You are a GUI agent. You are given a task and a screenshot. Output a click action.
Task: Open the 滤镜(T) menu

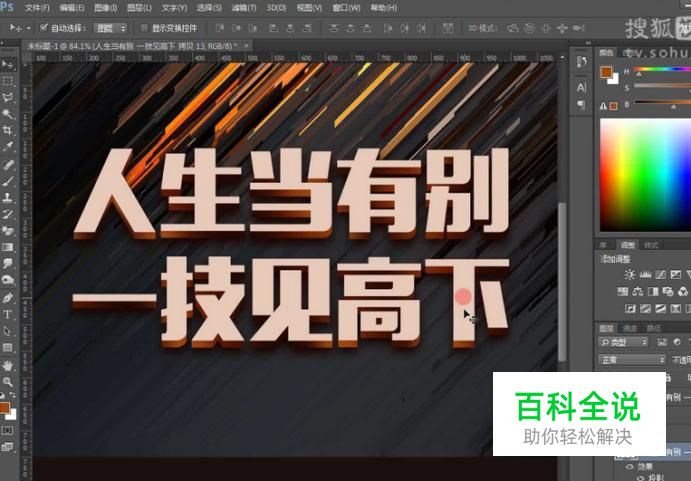244,8
